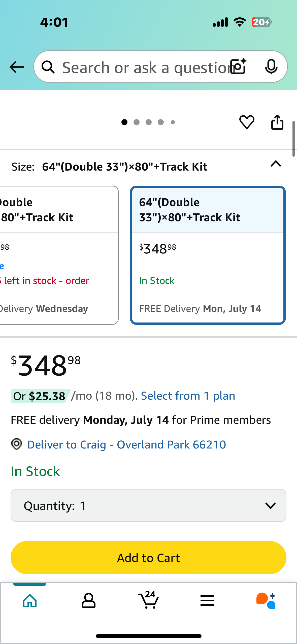Tap the second image carousel dot
This screenshot has height=644, width=297.
[x=137, y=122]
